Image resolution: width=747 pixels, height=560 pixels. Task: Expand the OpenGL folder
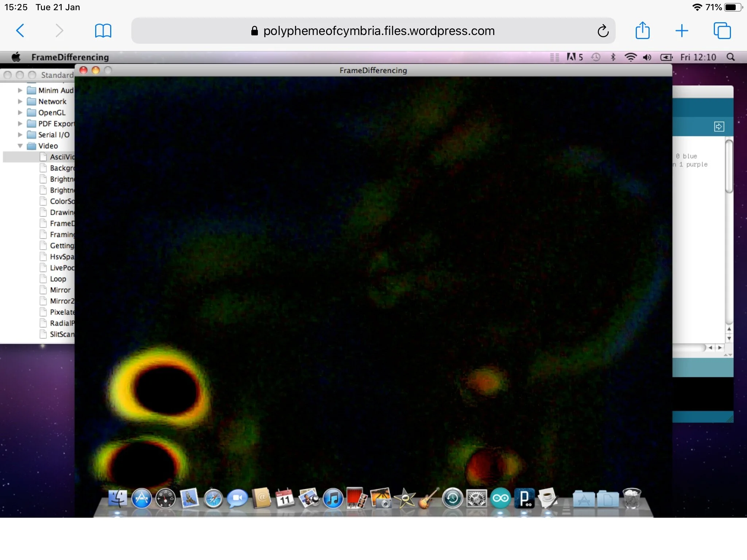[20, 113]
